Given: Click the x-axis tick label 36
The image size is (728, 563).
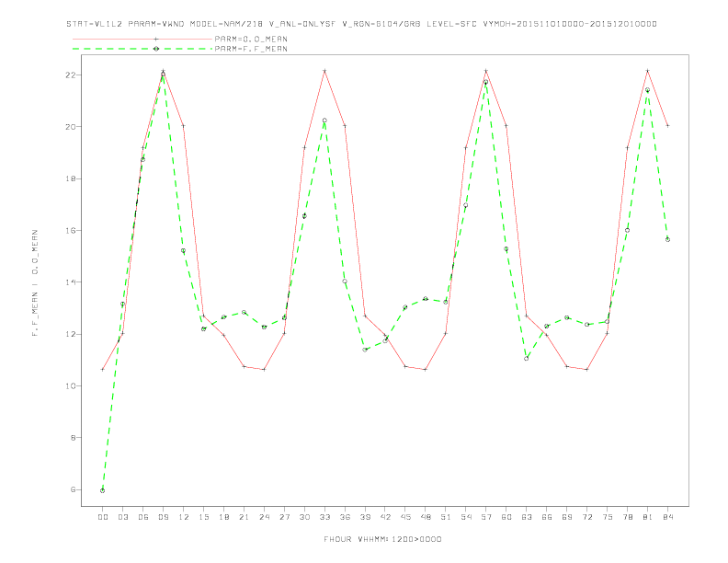Looking at the screenshot, I should [x=345, y=517].
